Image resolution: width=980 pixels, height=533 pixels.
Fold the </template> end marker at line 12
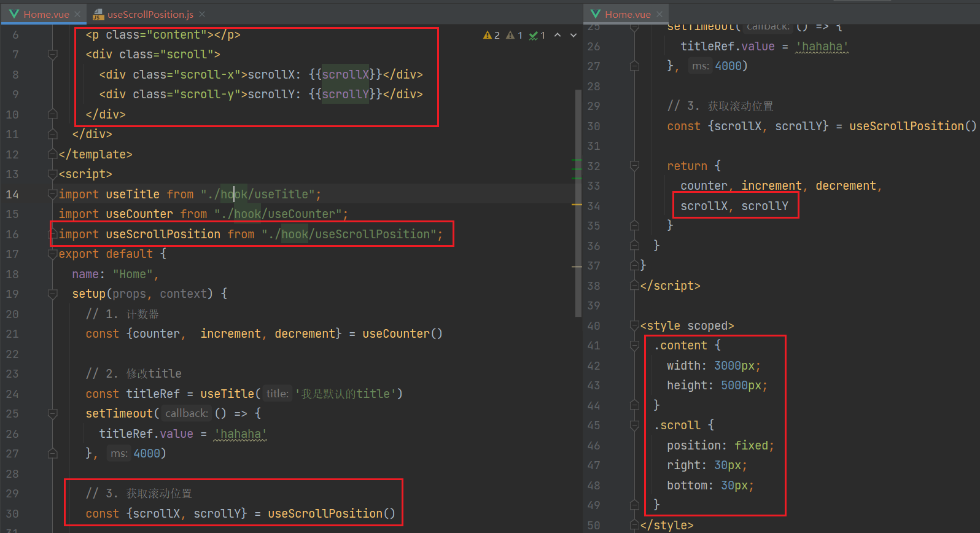pos(53,154)
